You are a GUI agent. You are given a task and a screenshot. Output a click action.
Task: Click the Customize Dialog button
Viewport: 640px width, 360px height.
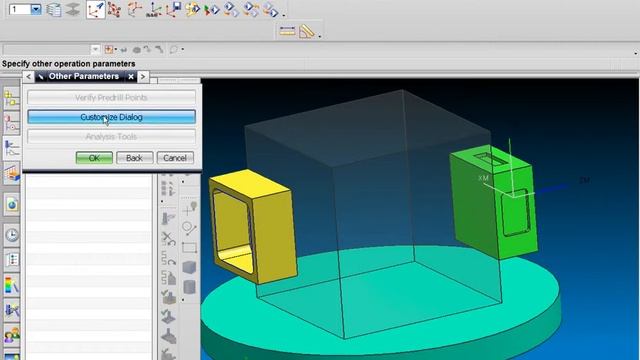(x=111, y=117)
